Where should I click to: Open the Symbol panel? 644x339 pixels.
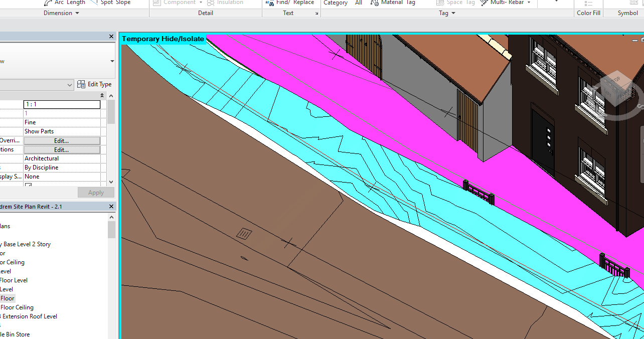click(627, 13)
